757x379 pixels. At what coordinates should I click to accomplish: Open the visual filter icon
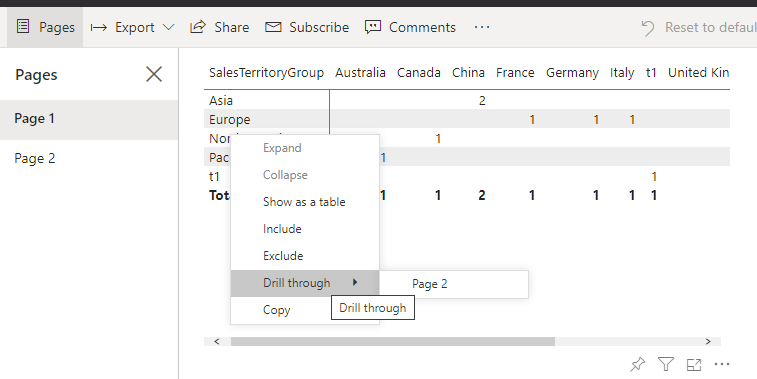(x=666, y=364)
